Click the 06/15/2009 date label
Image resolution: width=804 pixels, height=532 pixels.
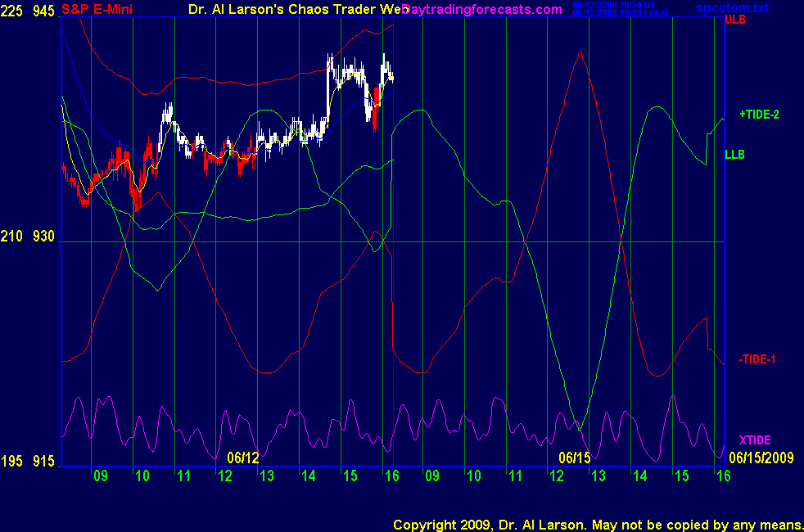(761, 457)
